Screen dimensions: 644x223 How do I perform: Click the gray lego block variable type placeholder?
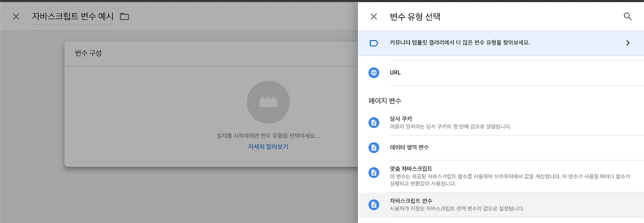coord(268,102)
